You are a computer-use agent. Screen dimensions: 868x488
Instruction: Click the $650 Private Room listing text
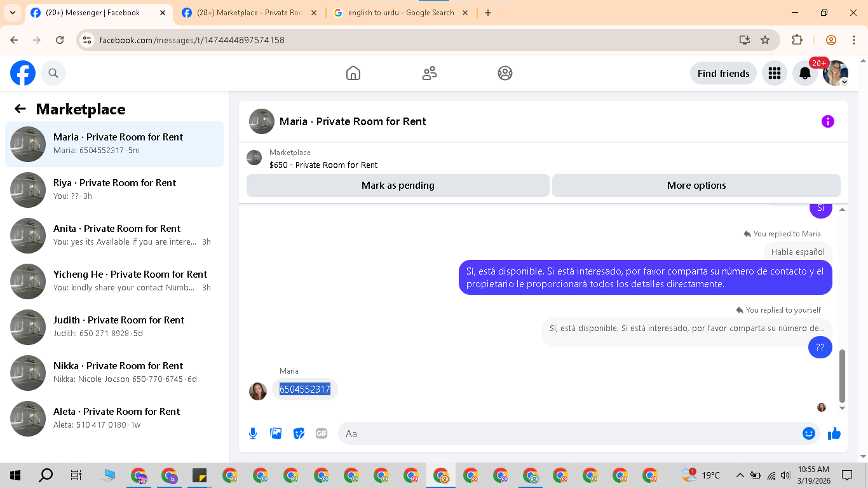coord(323,165)
